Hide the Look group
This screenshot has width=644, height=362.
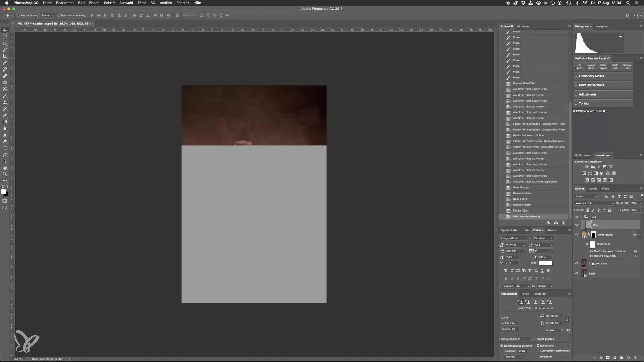577,217
